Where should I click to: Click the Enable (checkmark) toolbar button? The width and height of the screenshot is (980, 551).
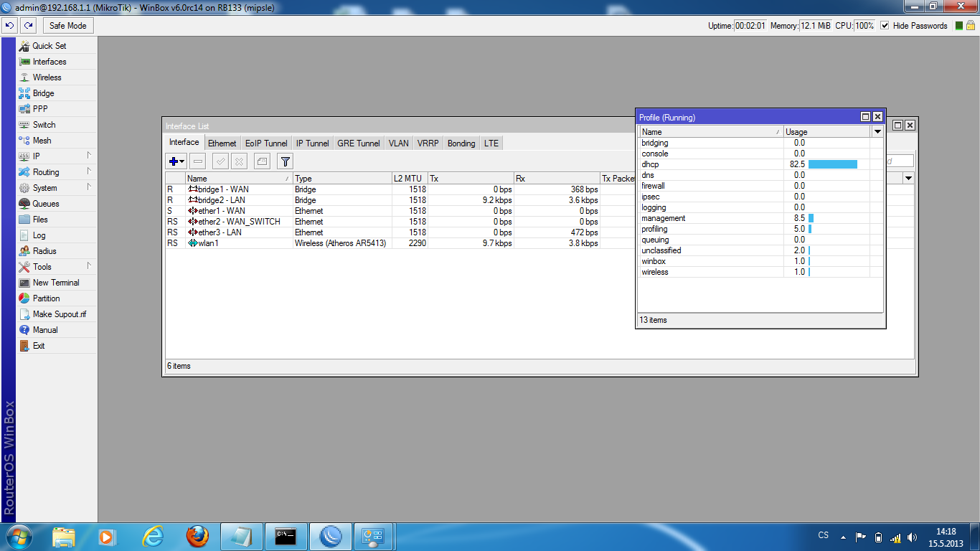click(x=221, y=161)
